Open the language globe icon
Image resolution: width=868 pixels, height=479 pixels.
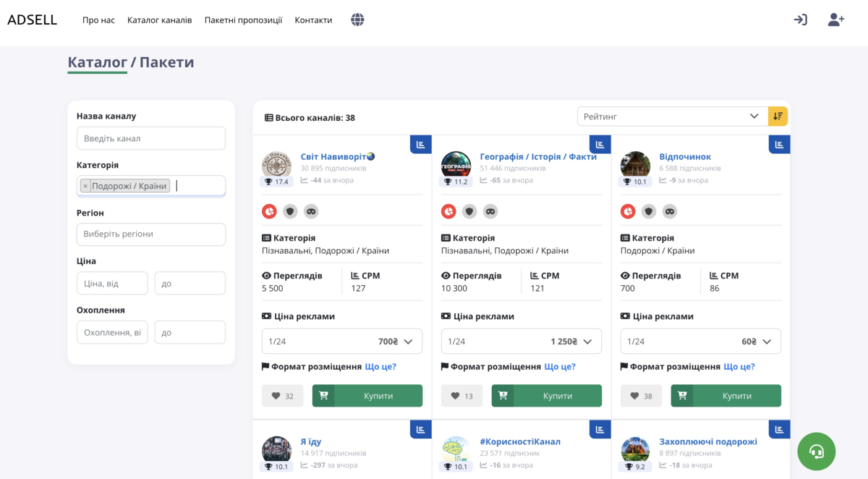357,20
